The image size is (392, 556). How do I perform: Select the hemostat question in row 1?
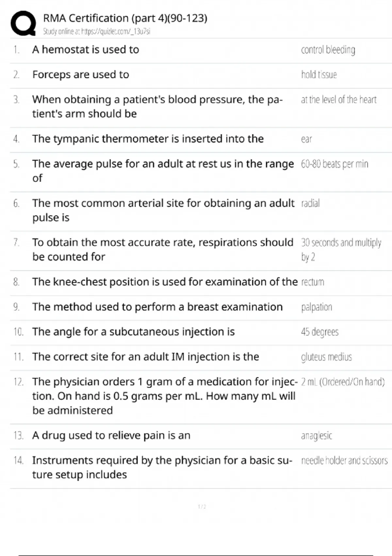tap(86, 49)
